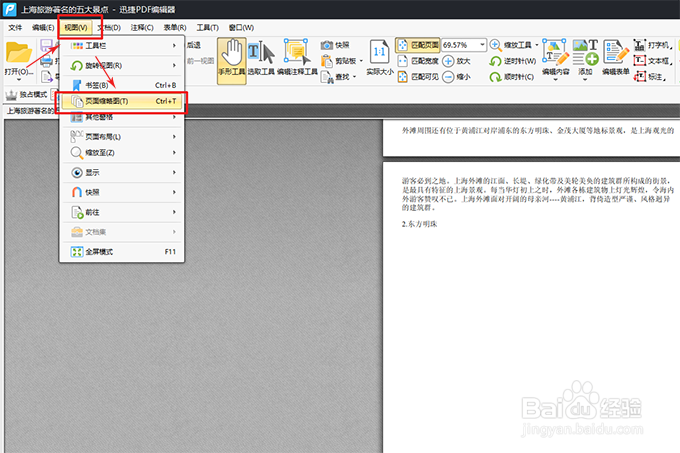Set view to Actual Size (实际大小)
Image resolution: width=680 pixels, height=453 pixels.
point(380,58)
